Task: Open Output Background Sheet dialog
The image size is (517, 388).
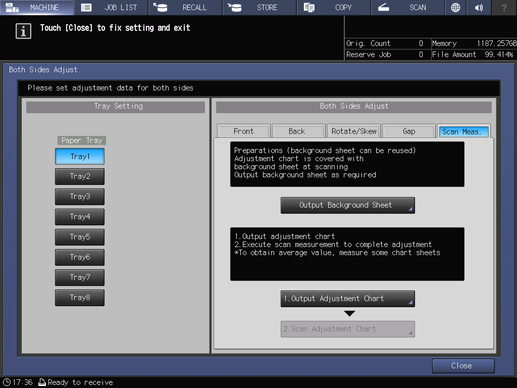Action: [x=348, y=205]
